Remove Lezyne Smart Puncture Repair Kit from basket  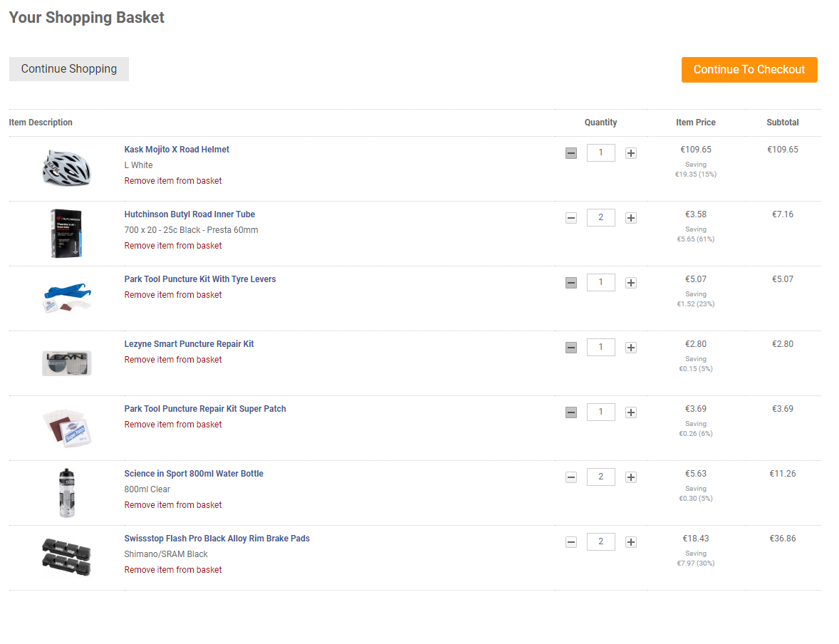pyautogui.click(x=173, y=360)
